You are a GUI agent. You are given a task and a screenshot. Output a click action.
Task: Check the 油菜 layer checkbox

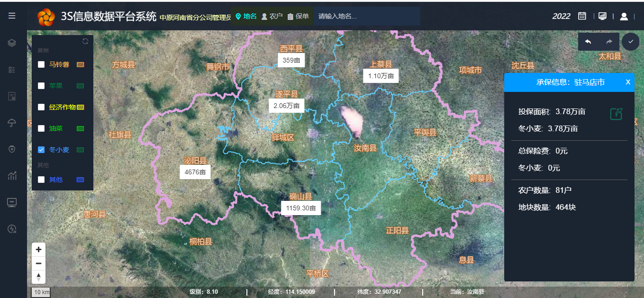tap(41, 128)
